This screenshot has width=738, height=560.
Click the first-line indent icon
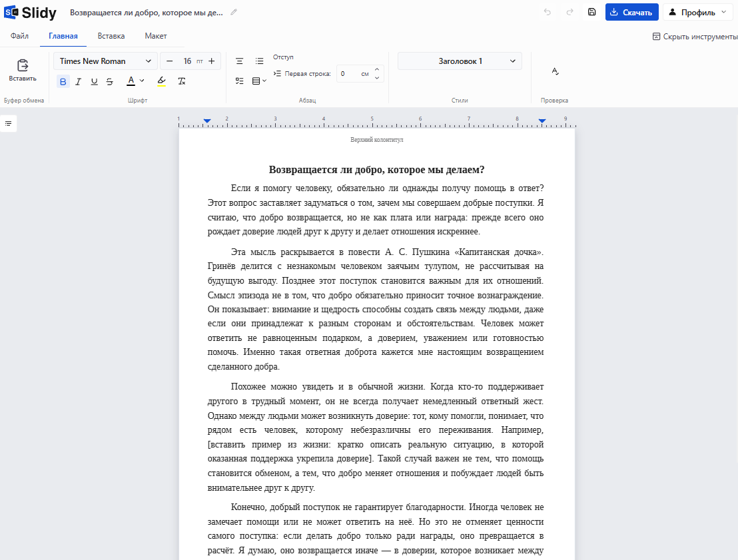[x=277, y=73]
